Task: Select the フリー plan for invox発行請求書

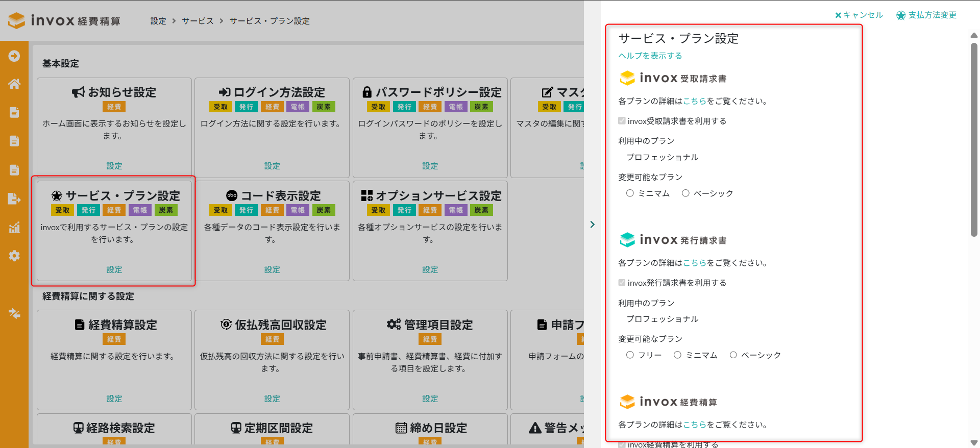Action: coord(630,355)
